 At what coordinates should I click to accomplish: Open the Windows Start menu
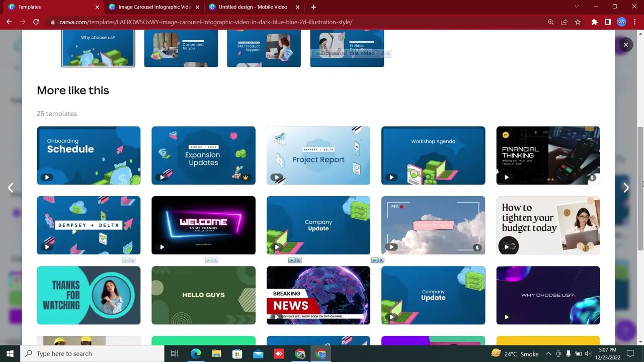tap(10, 353)
